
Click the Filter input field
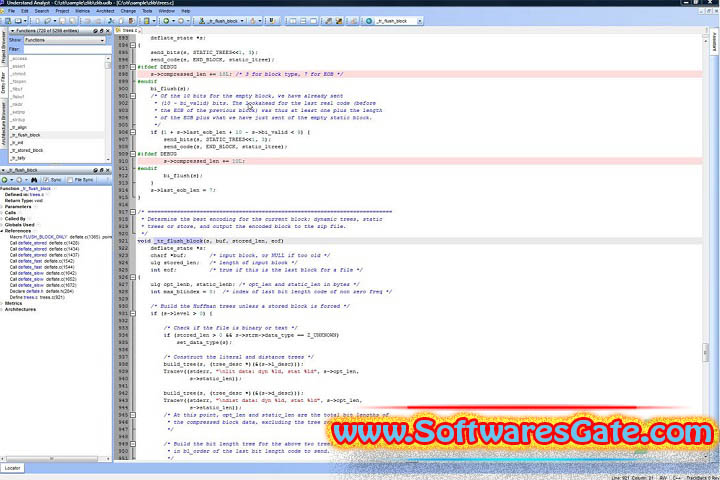(67, 49)
